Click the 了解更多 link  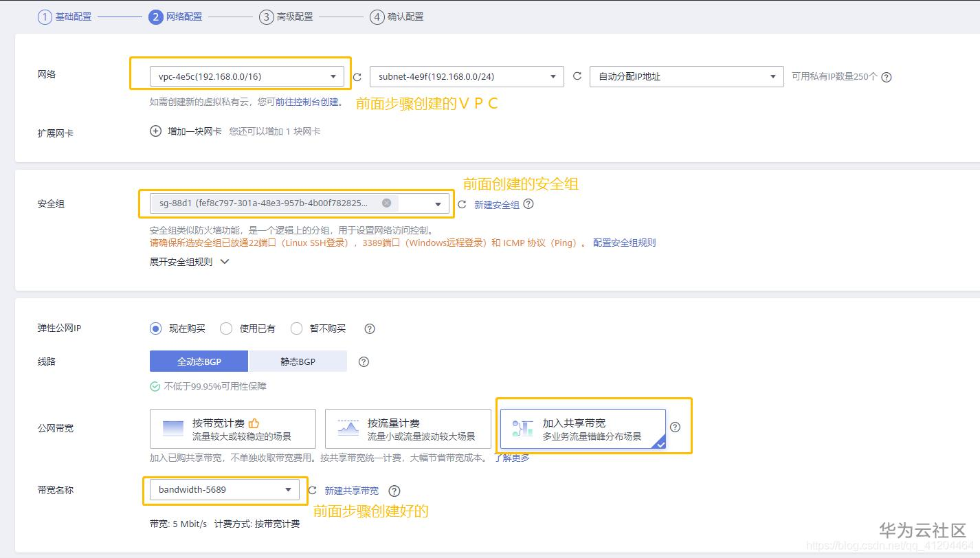coord(512,458)
